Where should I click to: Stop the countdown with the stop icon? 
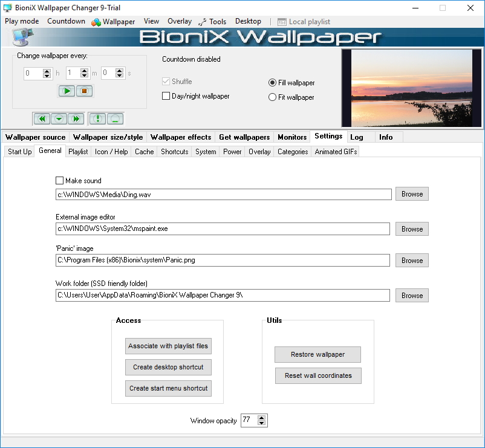coord(84,91)
